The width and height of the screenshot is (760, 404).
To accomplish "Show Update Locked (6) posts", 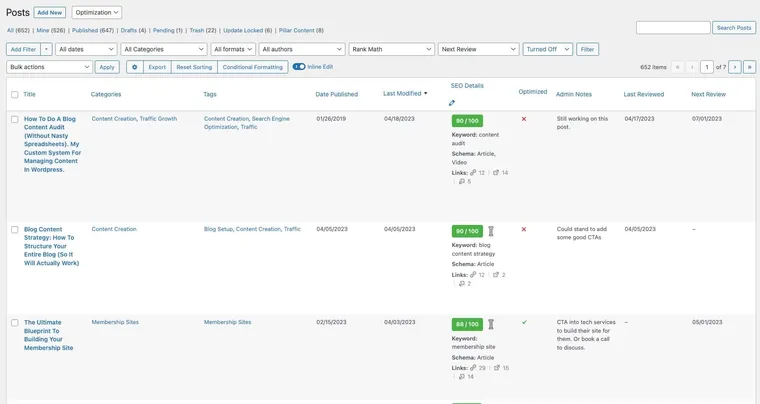I will [248, 30].
